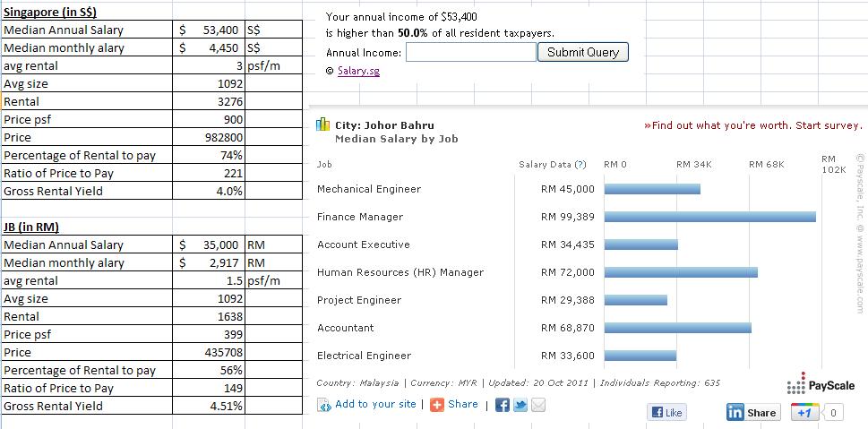Click the email envelope icon
The height and width of the screenshot is (429, 868).
point(537,405)
